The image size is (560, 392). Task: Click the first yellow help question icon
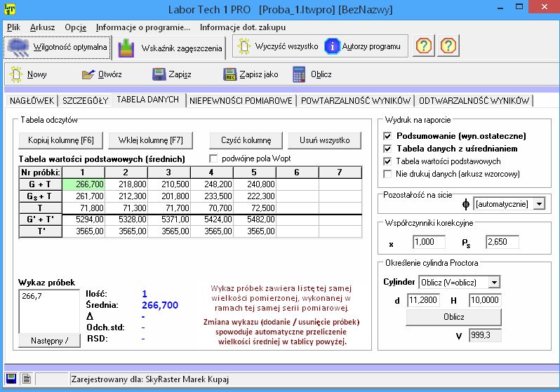[424, 46]
